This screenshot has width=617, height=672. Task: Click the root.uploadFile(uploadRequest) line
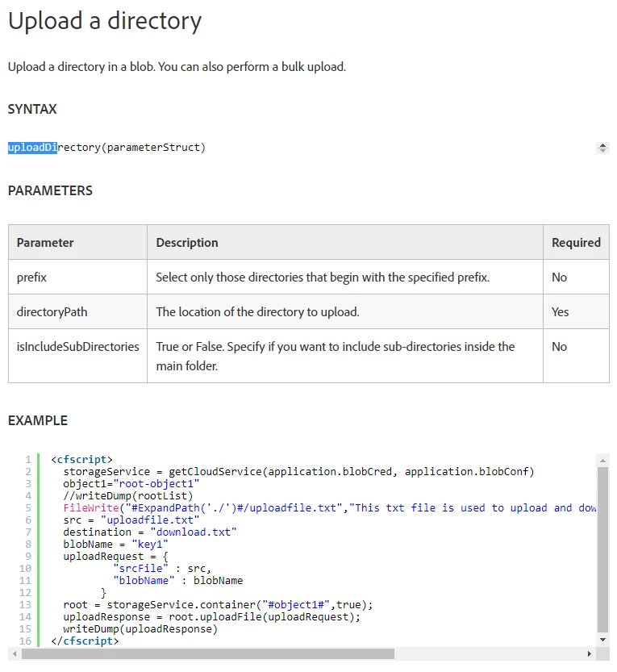pos(212,616)
